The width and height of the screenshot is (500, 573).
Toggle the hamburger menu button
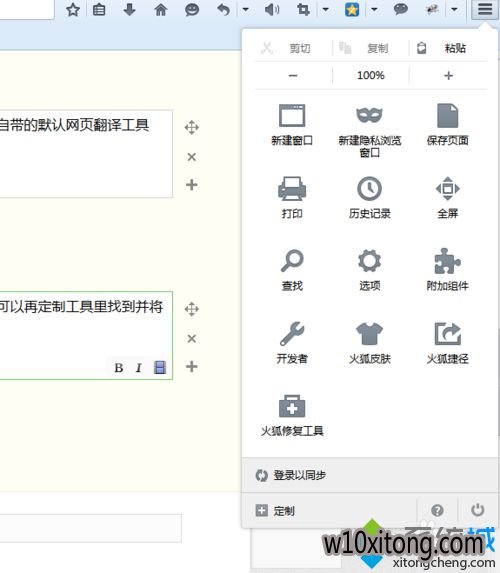(485, 9)
